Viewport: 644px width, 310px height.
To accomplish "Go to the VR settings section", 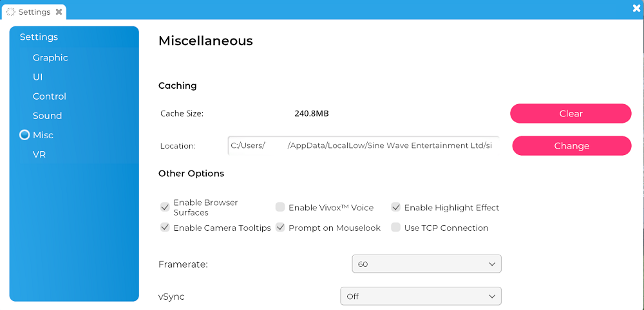I will [x=39, y=154].
